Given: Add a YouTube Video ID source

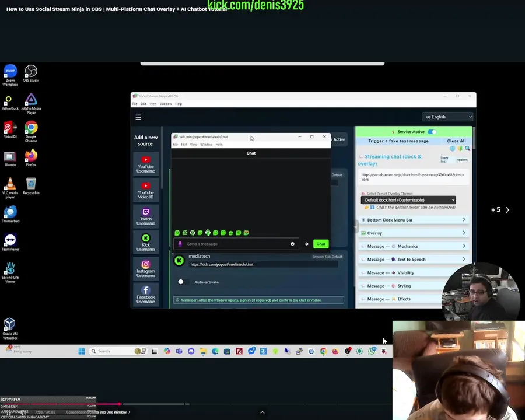Looking at the screenshot, I should click(x=146, y=190).
